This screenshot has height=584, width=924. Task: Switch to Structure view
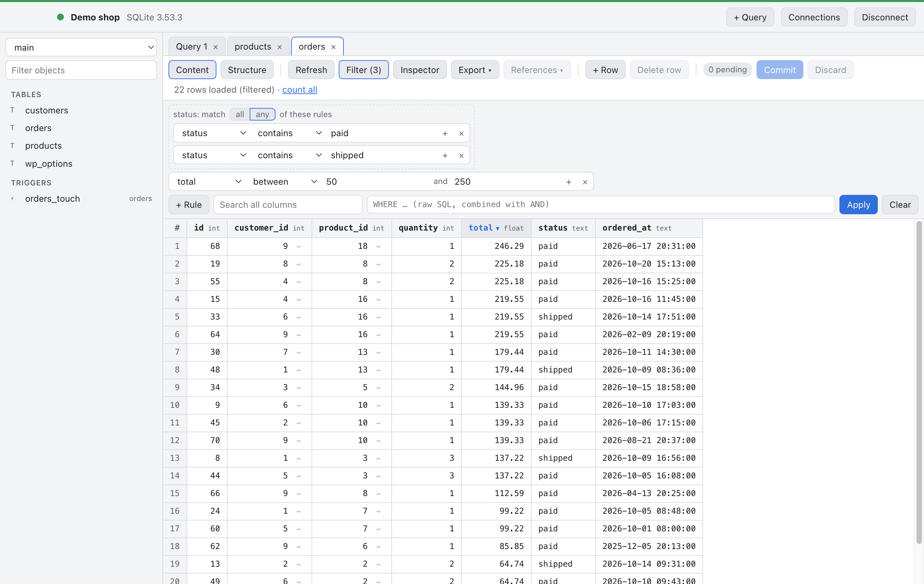tap(247, 70)
